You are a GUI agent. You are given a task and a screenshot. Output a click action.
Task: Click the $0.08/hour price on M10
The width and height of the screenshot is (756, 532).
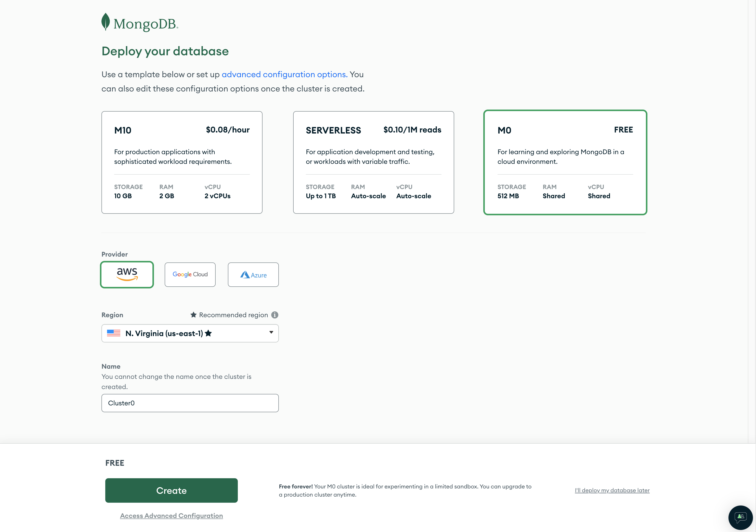tap(228, 130)
